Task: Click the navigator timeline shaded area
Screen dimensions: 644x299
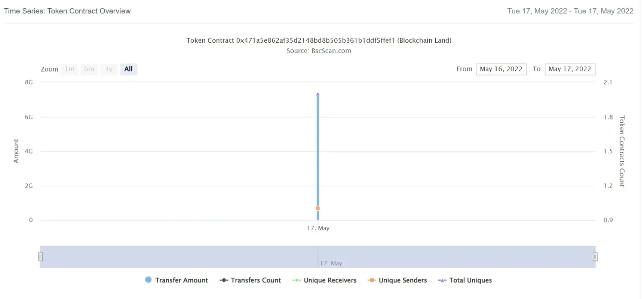Action: coord(318,257)
